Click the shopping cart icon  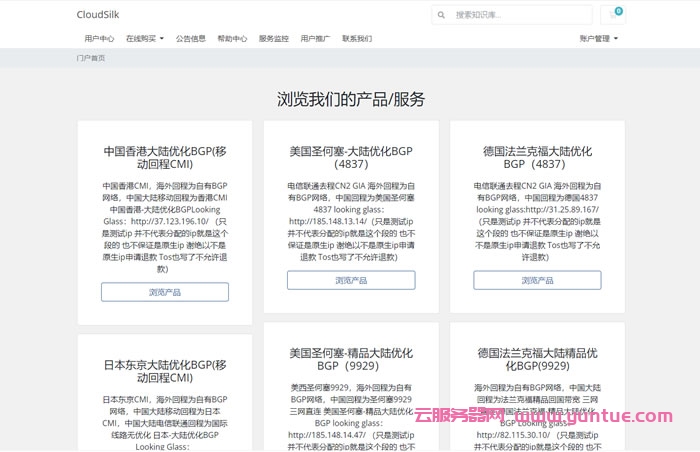[x=613, y=15]
